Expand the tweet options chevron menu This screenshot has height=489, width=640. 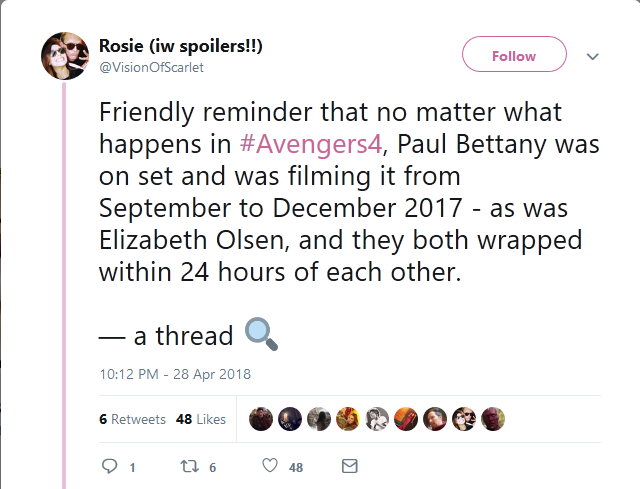click(x=592, y=56)
